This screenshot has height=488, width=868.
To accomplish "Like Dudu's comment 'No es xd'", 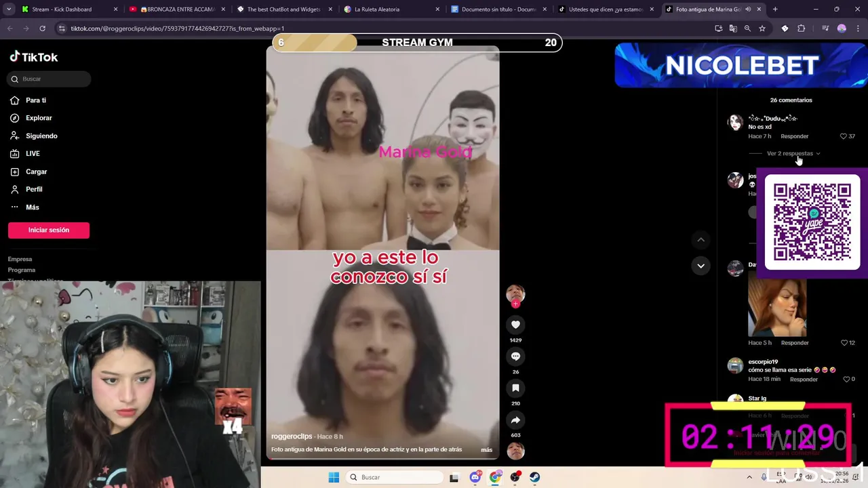I will (x=843, y=136).
